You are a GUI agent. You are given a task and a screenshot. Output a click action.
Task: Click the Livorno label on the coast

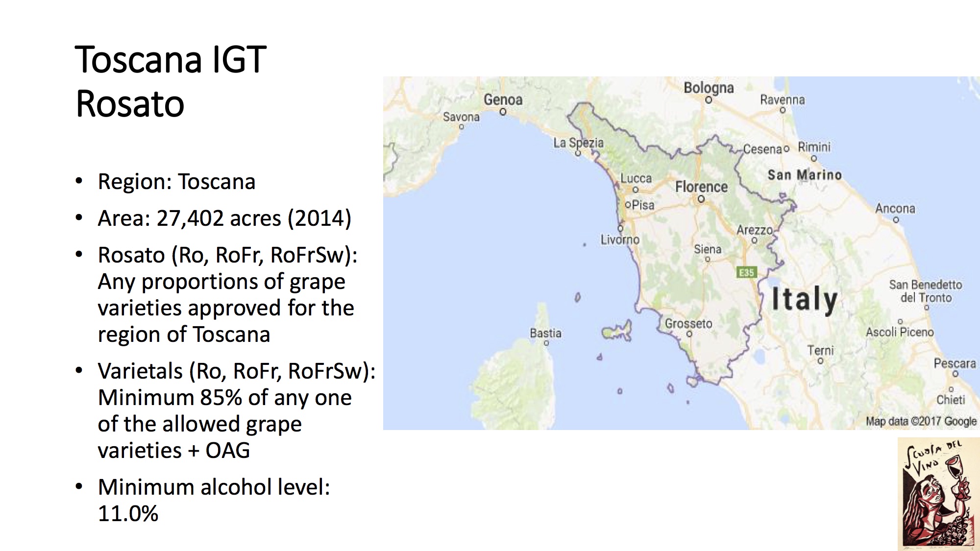pos(620,240)
